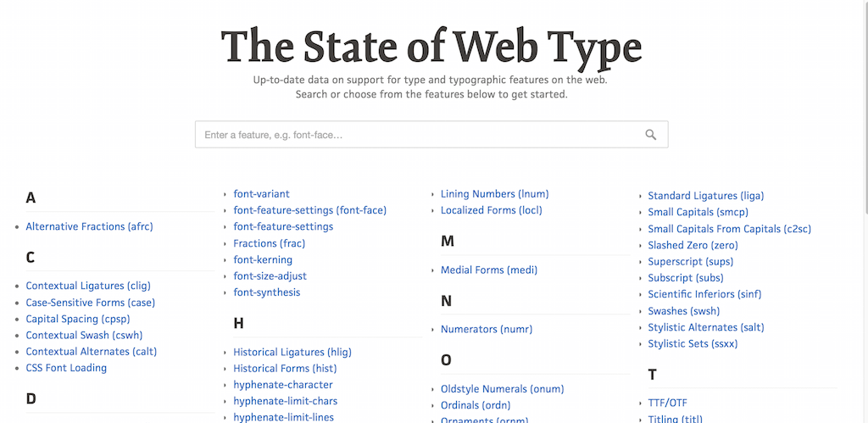Go to CSS Font Loading page
This screenshot has width=868, height=423.
[66, 368]
